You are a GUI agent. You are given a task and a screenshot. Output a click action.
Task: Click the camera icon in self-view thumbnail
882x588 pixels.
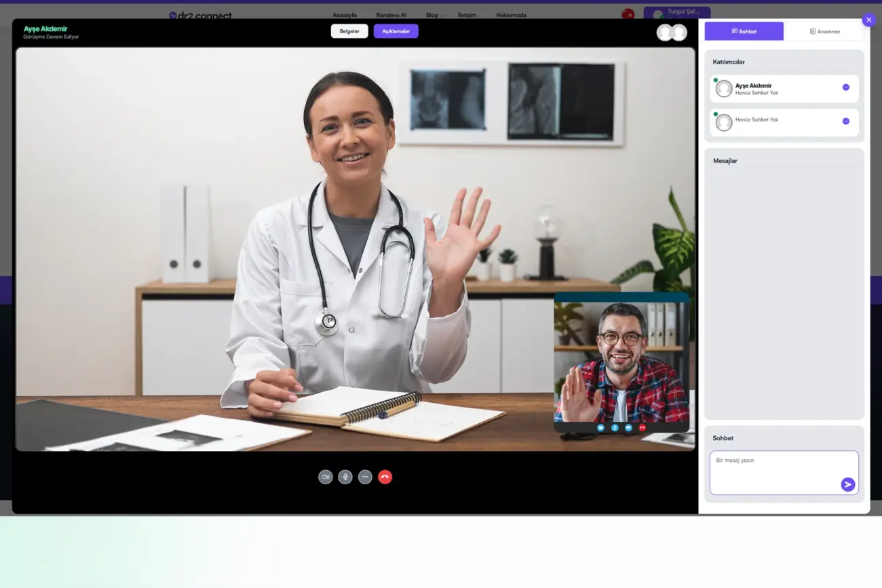(600, 428)
